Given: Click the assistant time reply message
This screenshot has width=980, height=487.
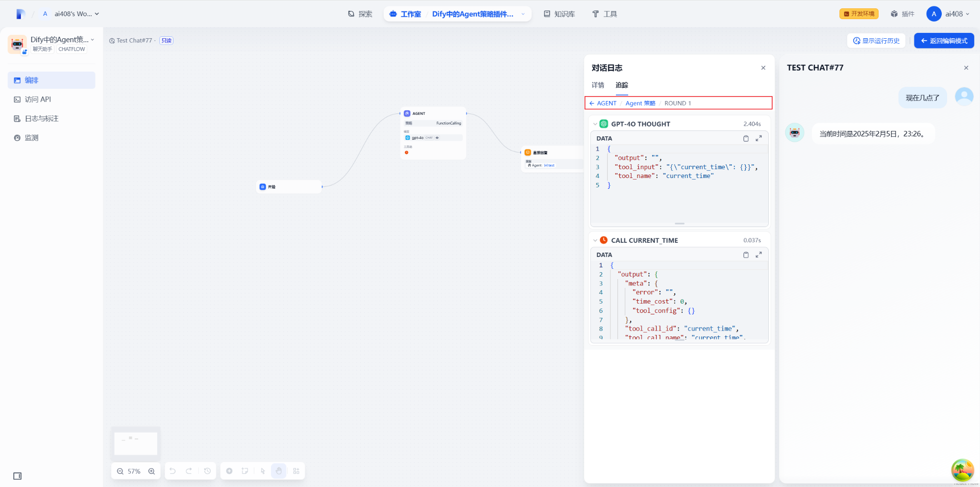Looking at the screenshot, I should [x=873, y=134].
